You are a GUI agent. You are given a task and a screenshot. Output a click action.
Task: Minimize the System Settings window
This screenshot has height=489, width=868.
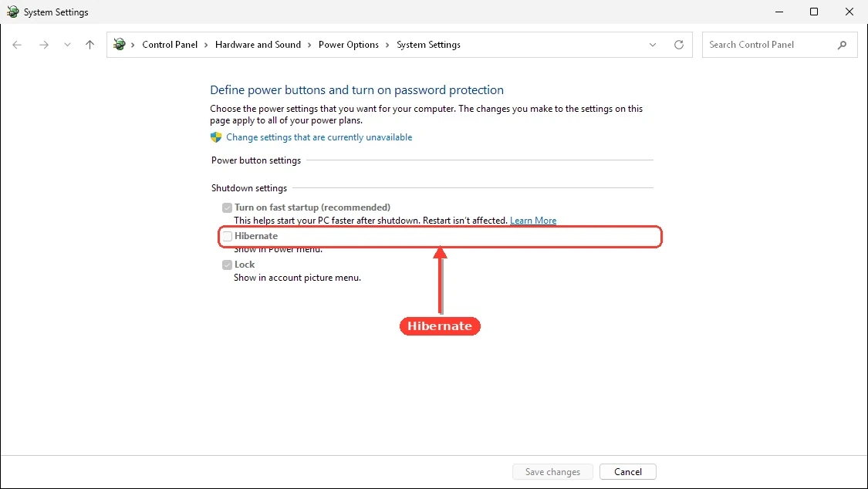pos(778,12)
